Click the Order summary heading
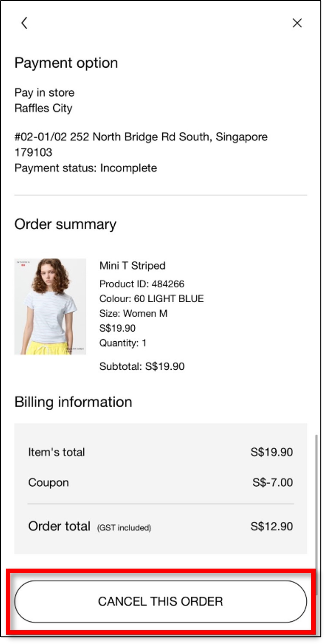 [x=65, y=224]
